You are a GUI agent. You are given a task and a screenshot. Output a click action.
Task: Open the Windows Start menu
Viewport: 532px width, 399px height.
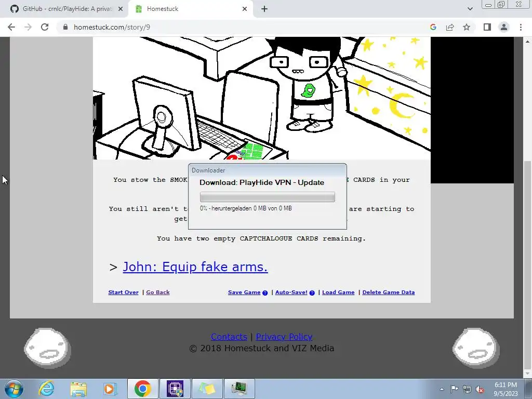click(14, 389)
